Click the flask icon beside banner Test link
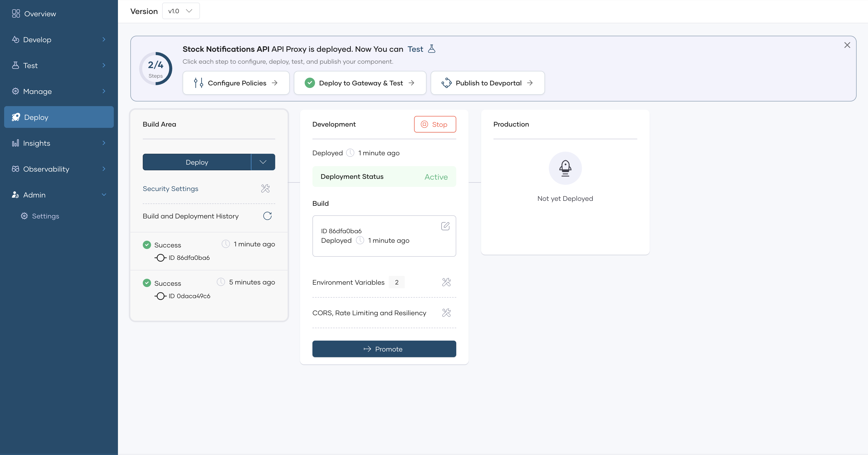 pos(432,49)
